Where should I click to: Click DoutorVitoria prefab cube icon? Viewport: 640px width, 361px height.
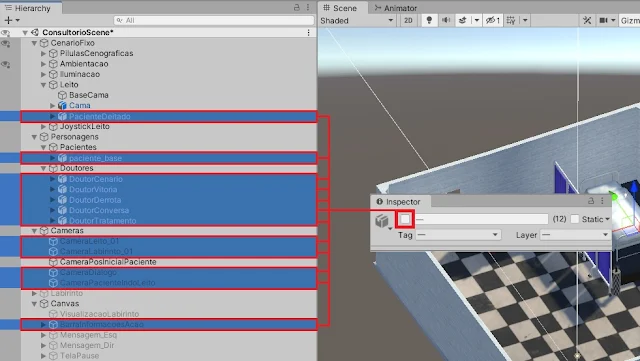[62, 189]
